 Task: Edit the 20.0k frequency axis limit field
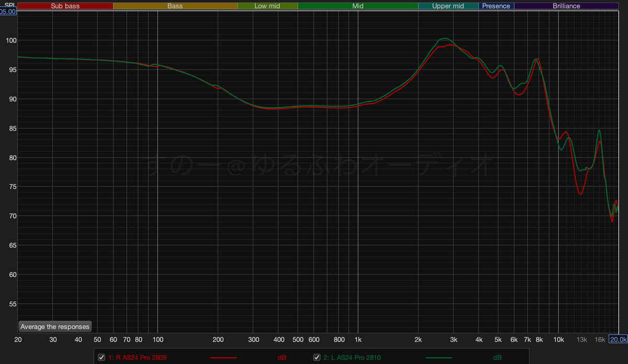pos(618,339)
